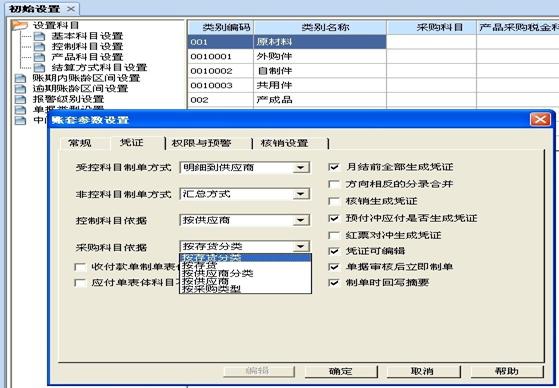
Task: Select cell 共用件
Action: click(x=320, y=85)
